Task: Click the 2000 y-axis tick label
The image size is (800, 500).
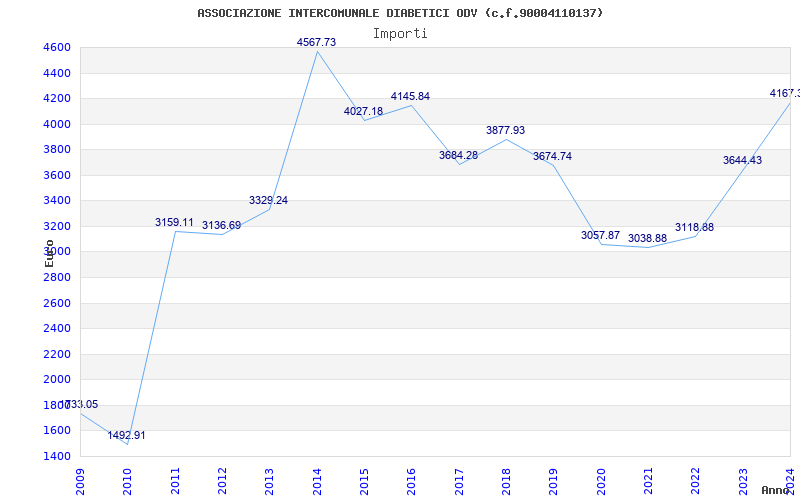Action: [57, 379]
